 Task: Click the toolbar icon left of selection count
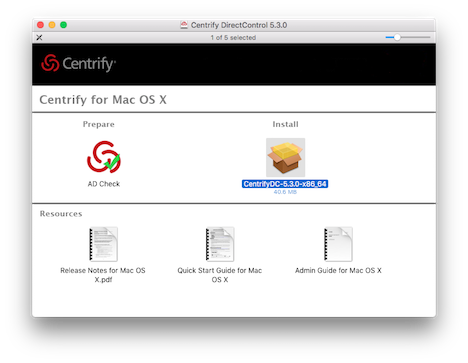tap(39, 37)
